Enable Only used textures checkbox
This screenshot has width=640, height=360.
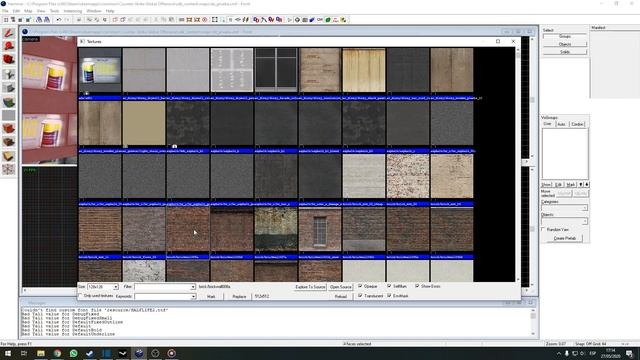(80, 296)
